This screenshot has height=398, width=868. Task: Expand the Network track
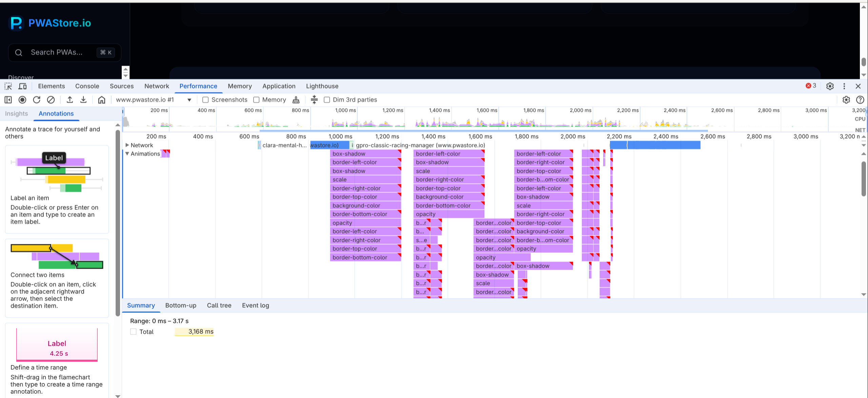(x=127, y=145)
